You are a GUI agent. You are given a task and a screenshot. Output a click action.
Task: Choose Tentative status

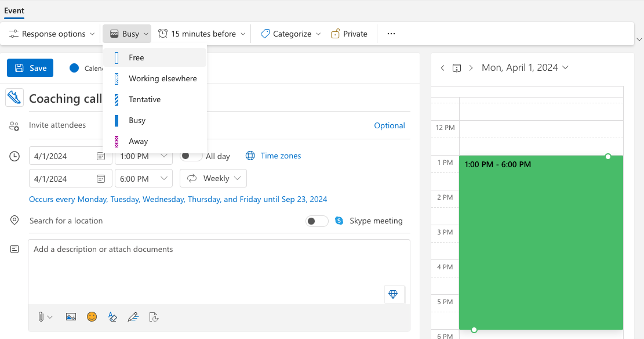tap(155, 100)
